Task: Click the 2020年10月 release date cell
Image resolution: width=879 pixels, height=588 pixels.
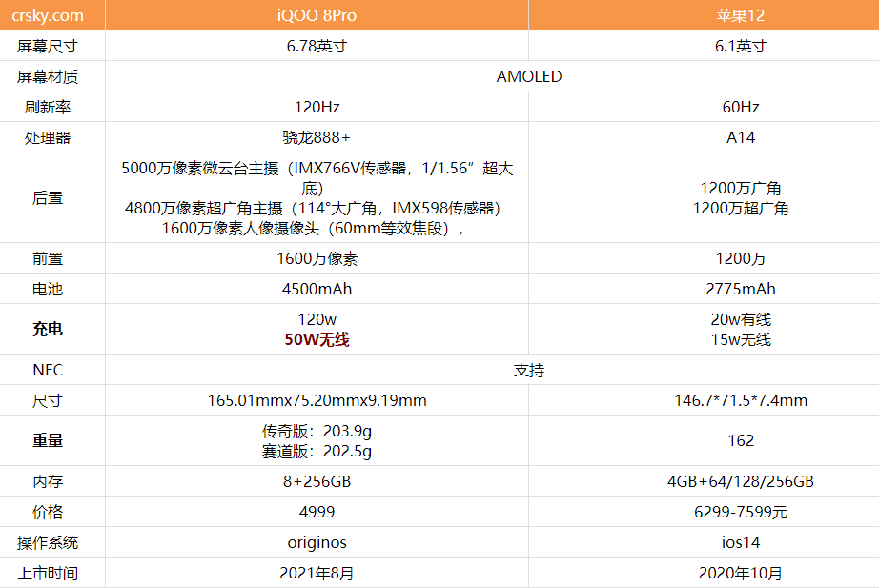Action: click(x=740, y=573)
